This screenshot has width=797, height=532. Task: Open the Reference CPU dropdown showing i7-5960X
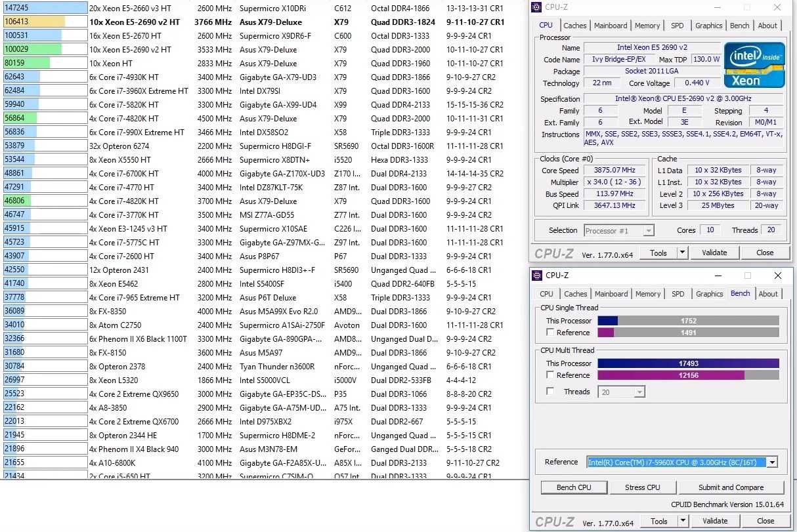click(772, 462)
